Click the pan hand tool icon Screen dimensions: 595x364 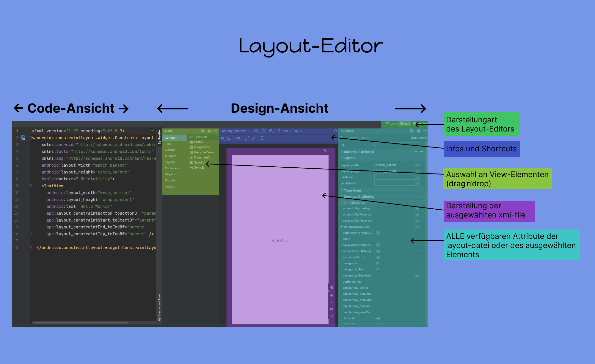point(332,287)
